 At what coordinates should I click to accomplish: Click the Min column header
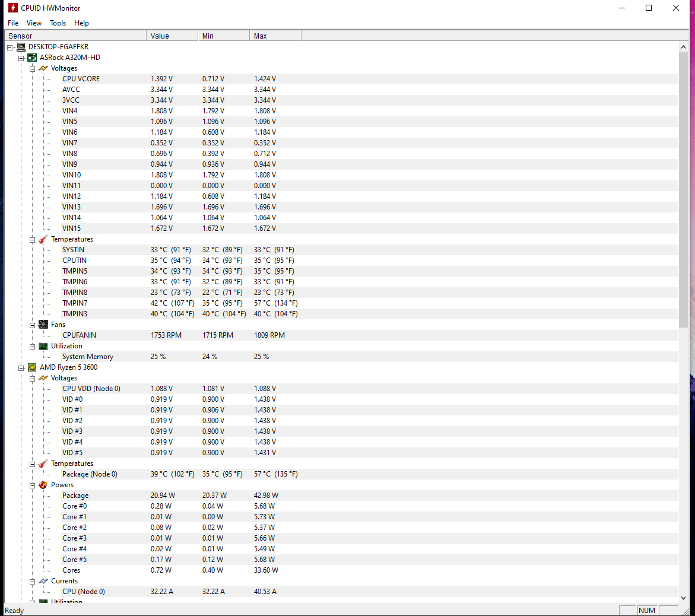click(224, 36)
